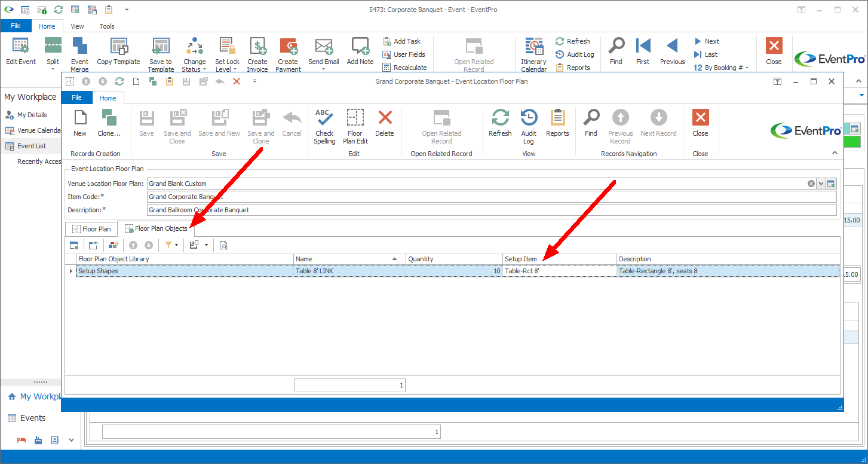Click the Floor Plan Edit button
The image size is (868, 464).
click(x=355, y=126)
